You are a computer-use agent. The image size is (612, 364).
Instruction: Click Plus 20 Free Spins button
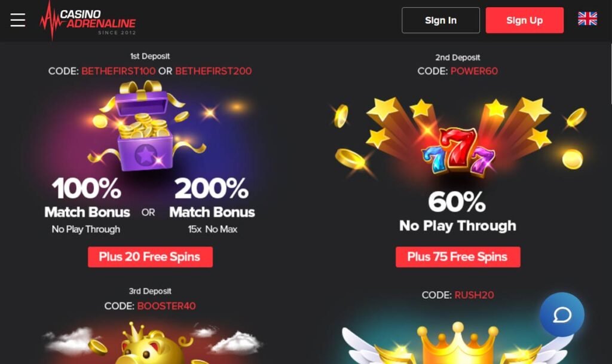pyautogui.click(x=150, y=256)
